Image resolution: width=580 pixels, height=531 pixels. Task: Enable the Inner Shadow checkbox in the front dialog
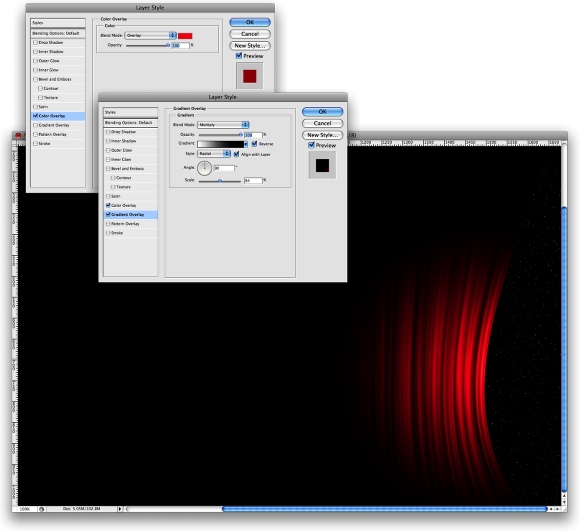tap(108, 141)
